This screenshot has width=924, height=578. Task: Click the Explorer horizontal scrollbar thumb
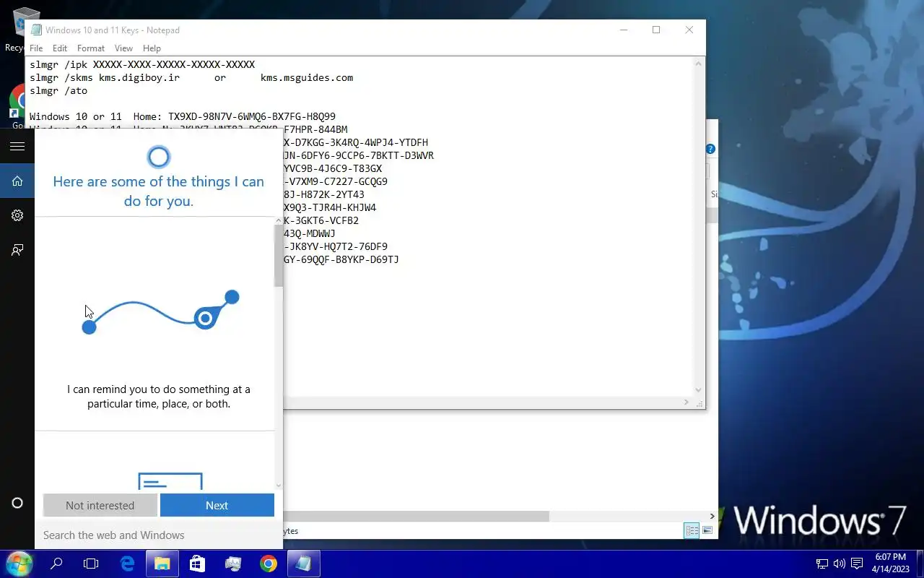coord(416,516)
